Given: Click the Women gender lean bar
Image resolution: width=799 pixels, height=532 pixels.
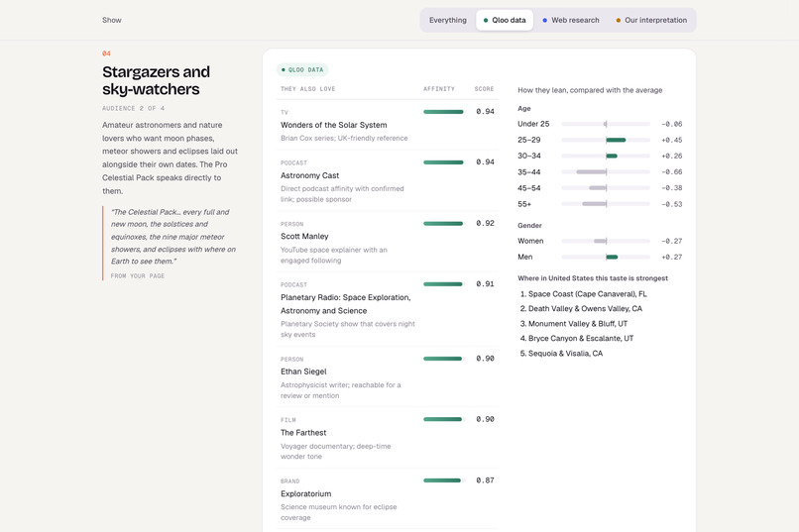Looking at the screenshot, I should [x=606, y=241].
